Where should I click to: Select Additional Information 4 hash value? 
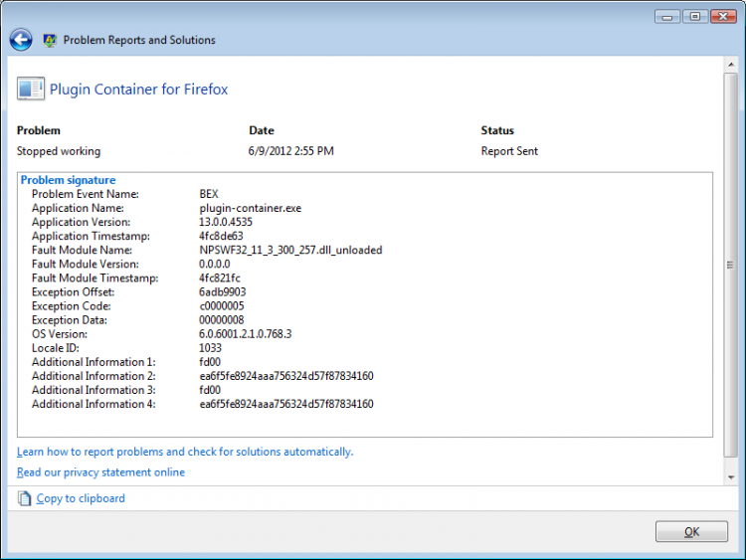pyautogui.click(x=286, y=404)
